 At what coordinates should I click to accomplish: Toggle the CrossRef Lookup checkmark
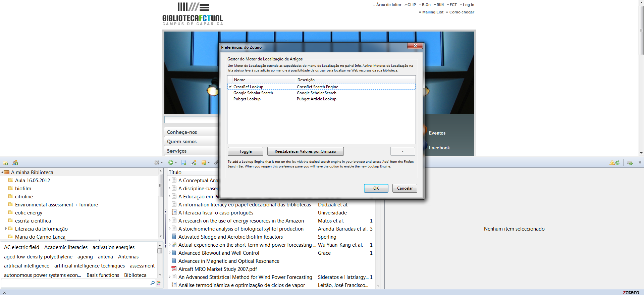click(230, 87)
